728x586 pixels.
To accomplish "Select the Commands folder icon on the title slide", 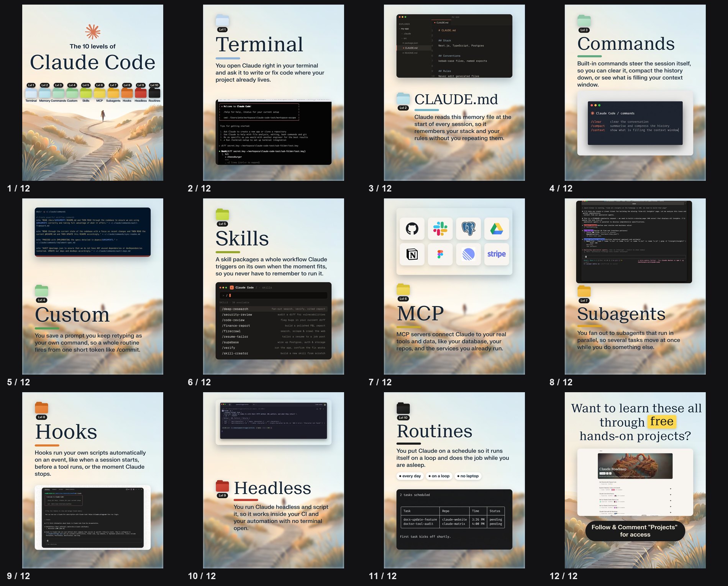I will 58,93.
